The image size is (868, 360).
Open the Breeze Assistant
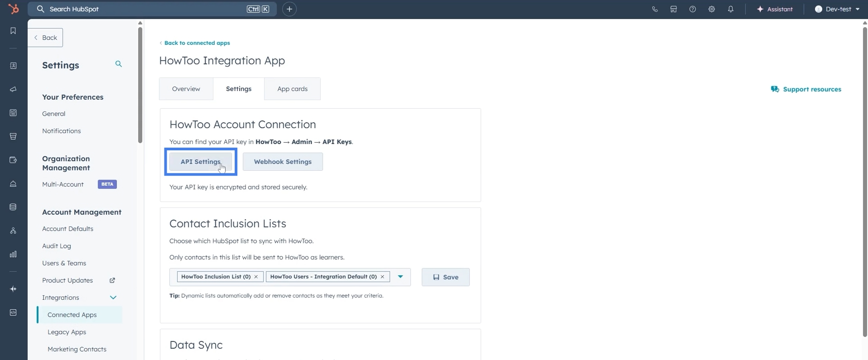[x=775, y=9]
